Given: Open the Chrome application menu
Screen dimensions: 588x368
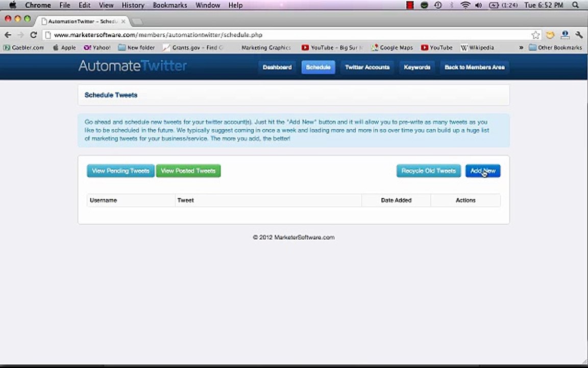Looking at the screenshot, I should [x=38, y=5].
